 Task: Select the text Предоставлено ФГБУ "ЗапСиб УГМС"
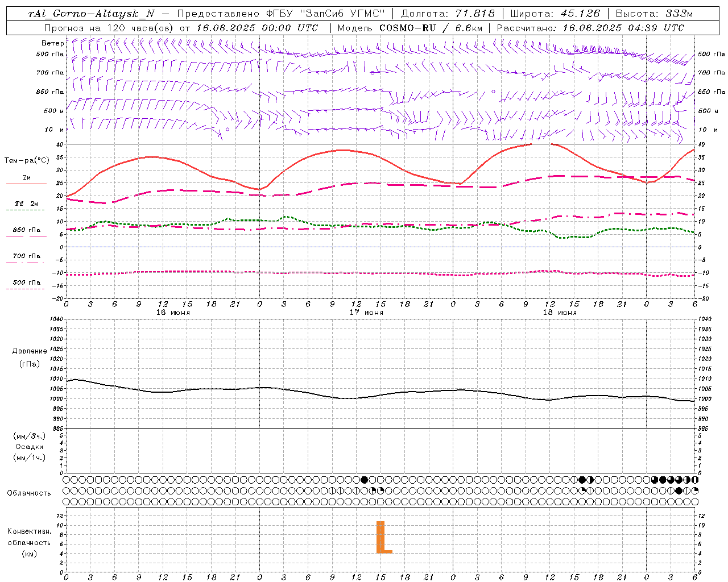[x=281, y=14]
